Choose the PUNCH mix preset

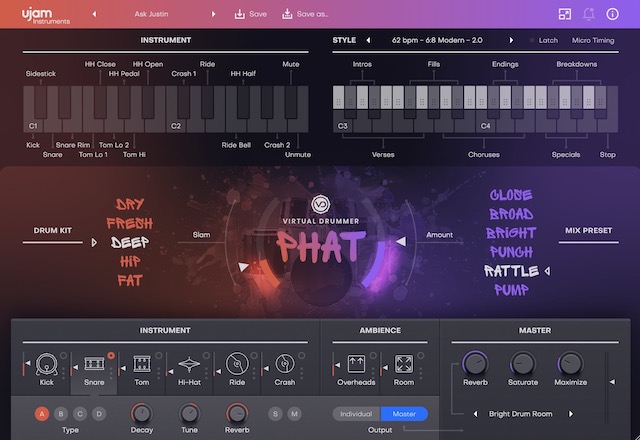pos(511,252)
